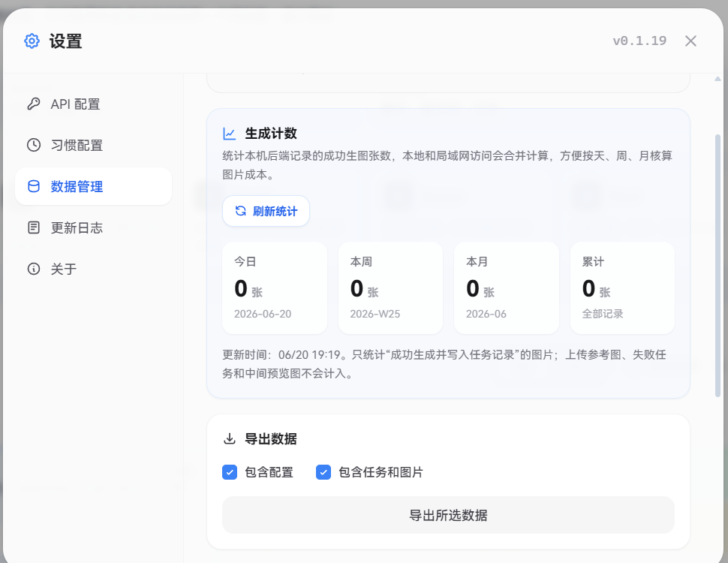Click the 导出所选数据 button
Image resolution: width=728 pixels, height=563 pixels.
[448, 515]
